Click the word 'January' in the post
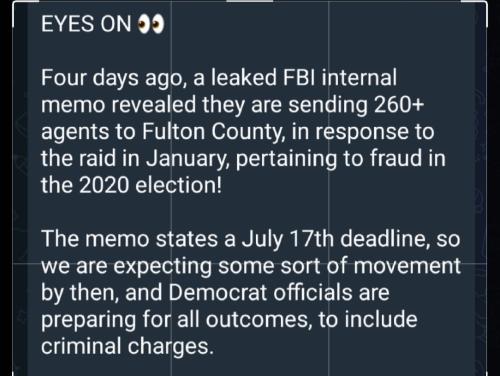This screenshot has width=500, height=376. click(189, 159)
